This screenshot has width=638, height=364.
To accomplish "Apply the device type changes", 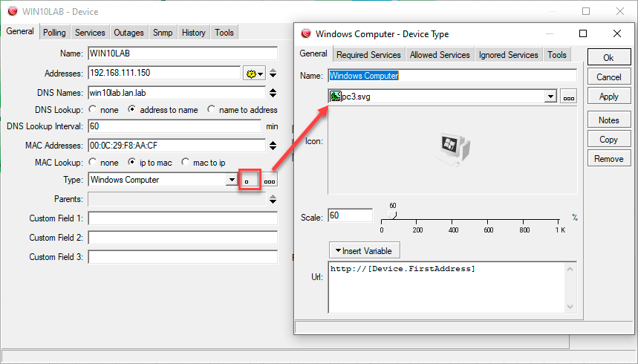I will pyautogui.click(x=609, y=97).
